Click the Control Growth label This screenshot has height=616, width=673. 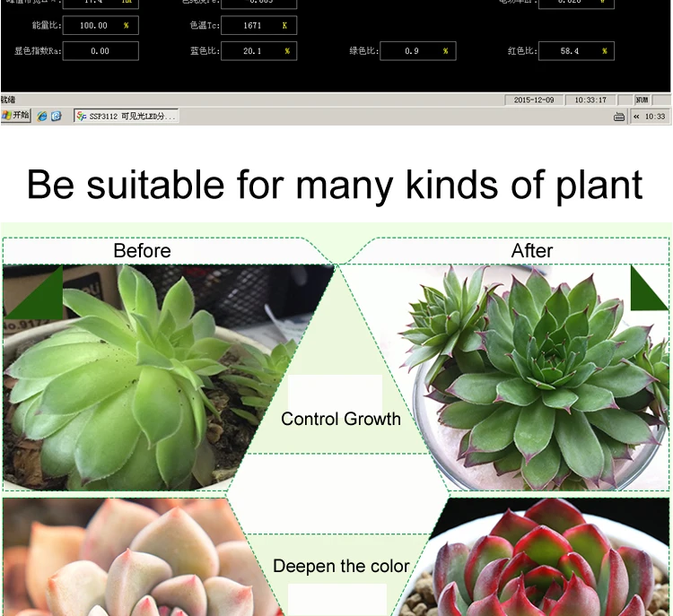(x=341, y=419)
